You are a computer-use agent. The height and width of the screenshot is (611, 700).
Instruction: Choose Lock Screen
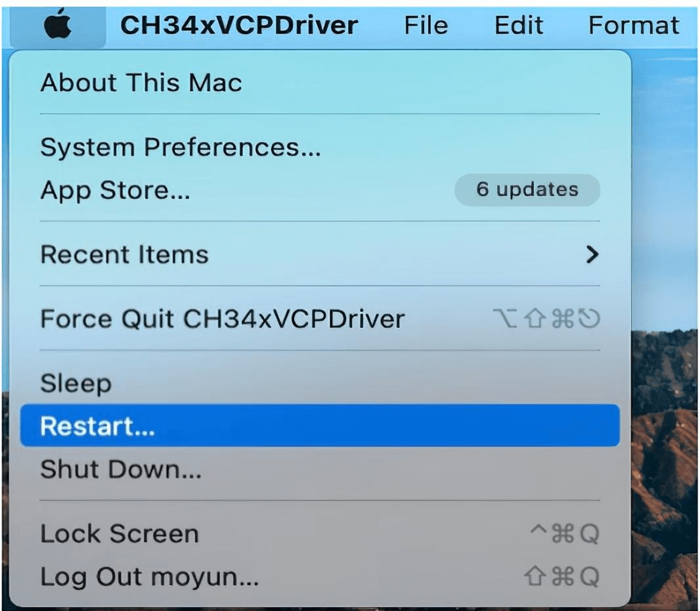tap(120, 533)
